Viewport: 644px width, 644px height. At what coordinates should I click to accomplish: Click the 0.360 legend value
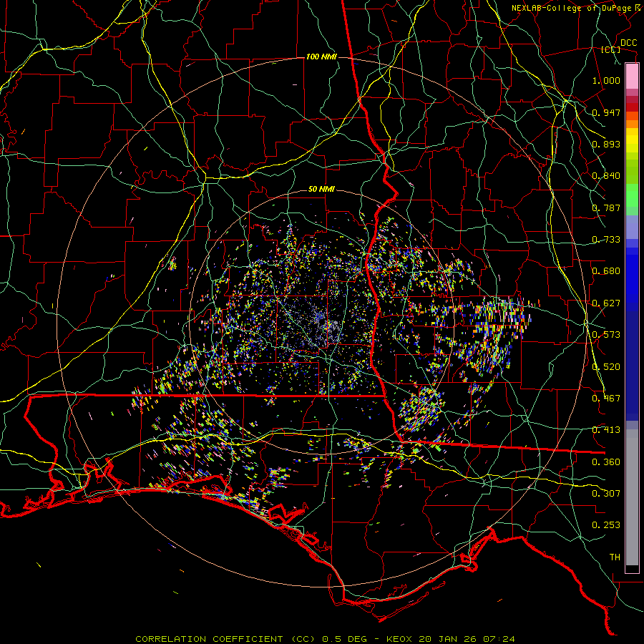tap(606, 462)
